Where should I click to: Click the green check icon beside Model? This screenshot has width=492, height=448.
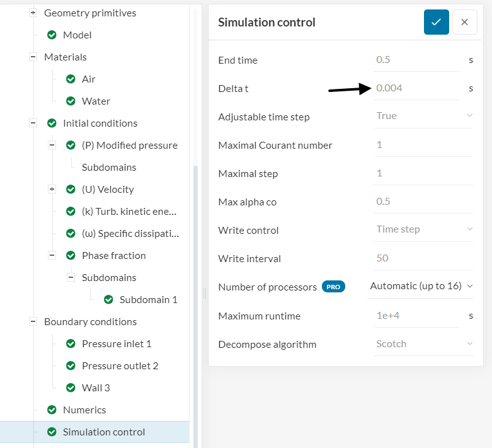[x=52, y=35]
